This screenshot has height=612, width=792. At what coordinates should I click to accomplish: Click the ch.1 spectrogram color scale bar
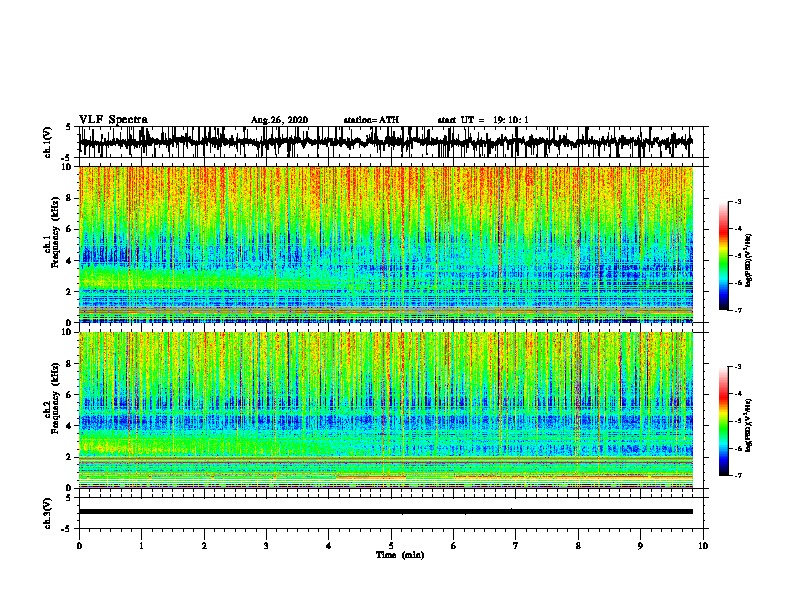[x=723, y=256]
